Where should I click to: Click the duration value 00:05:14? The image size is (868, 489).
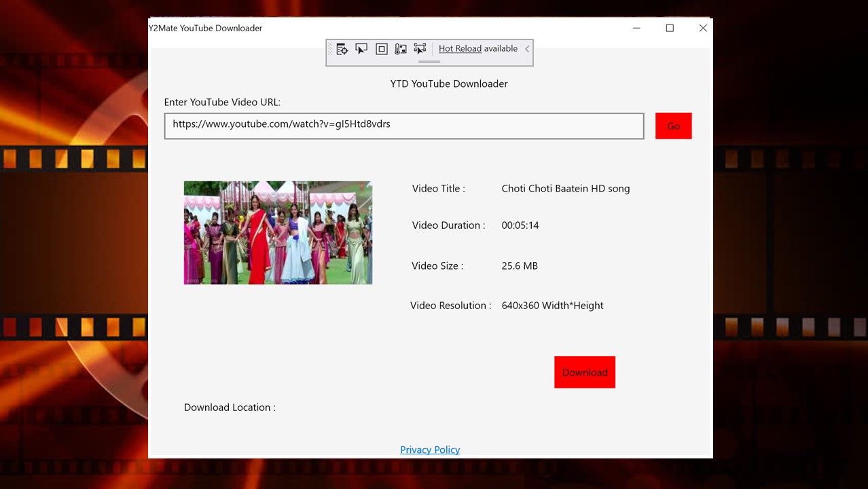[520, 225]
